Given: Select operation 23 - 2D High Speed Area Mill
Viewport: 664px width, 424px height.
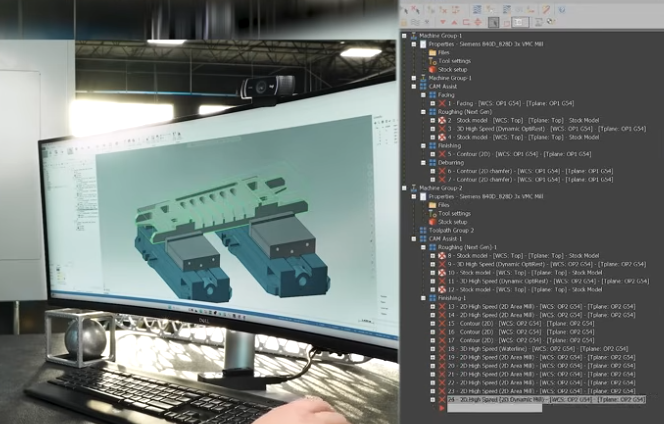Looking at the screenshot, I should point(541,391).
